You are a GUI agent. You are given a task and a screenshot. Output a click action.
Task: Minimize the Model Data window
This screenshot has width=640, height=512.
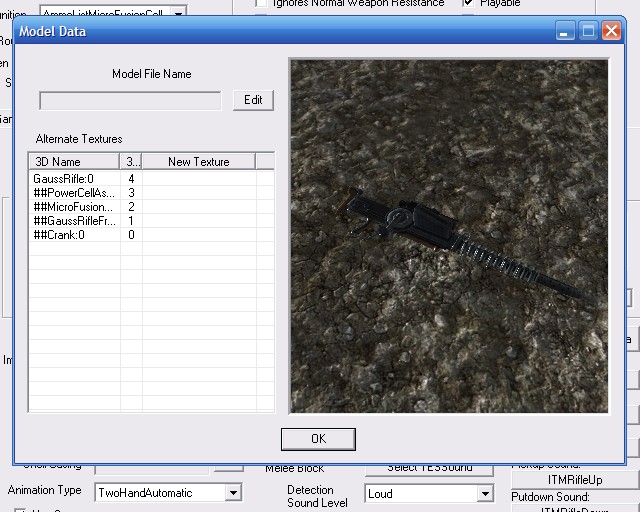(566, 31)
